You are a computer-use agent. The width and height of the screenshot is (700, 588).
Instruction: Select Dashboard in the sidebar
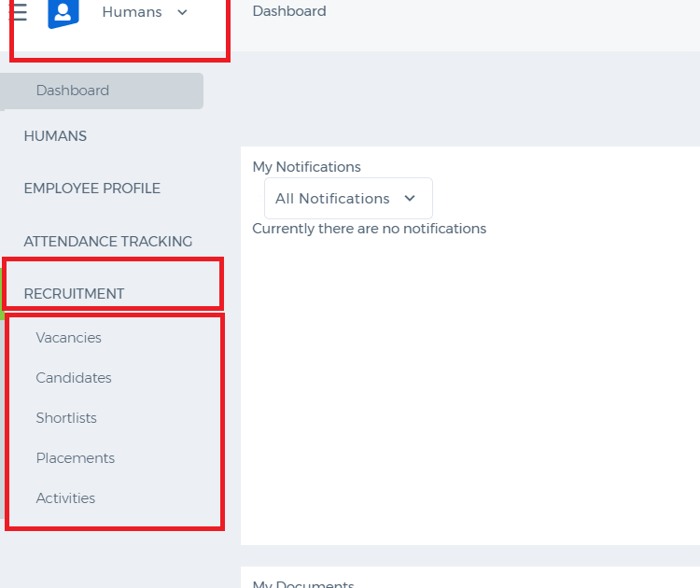click(x=102, y=91)
